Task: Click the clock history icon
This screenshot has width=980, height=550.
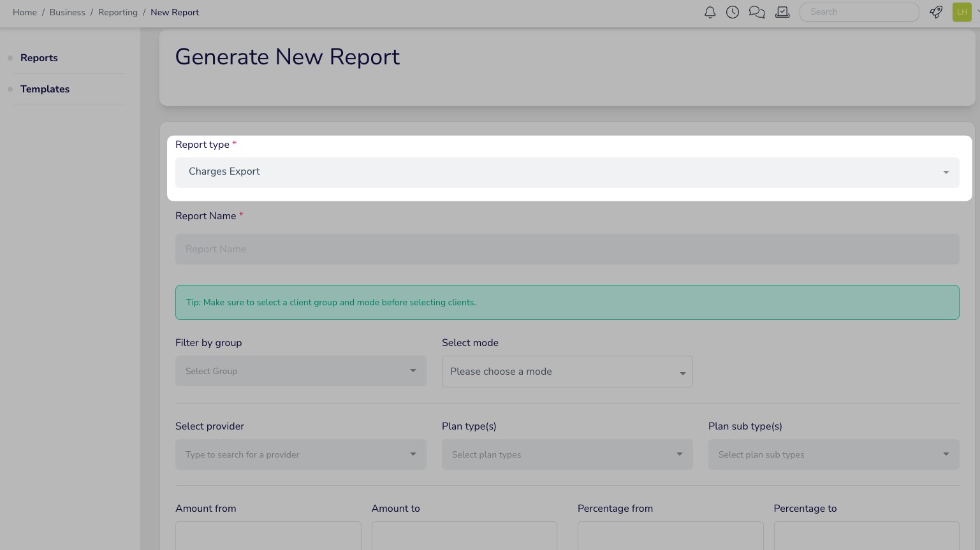Action: click(733, 12)
